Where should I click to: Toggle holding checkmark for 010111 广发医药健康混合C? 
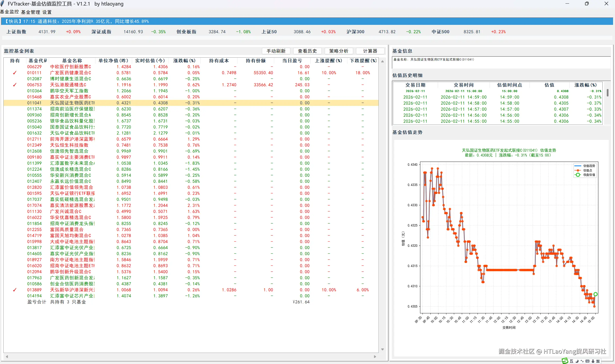point(15,73)
